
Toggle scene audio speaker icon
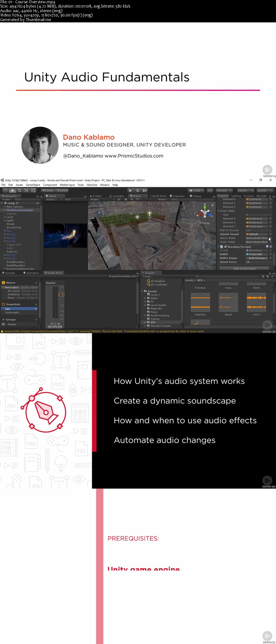132,200
